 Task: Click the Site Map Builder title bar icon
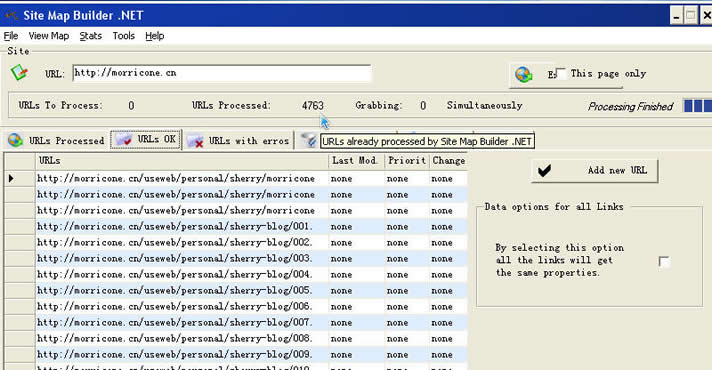[x=11, y=16]
